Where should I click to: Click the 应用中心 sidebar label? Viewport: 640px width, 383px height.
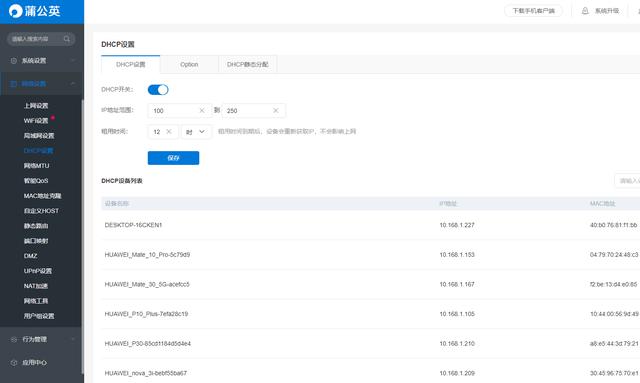coord(34,363)
